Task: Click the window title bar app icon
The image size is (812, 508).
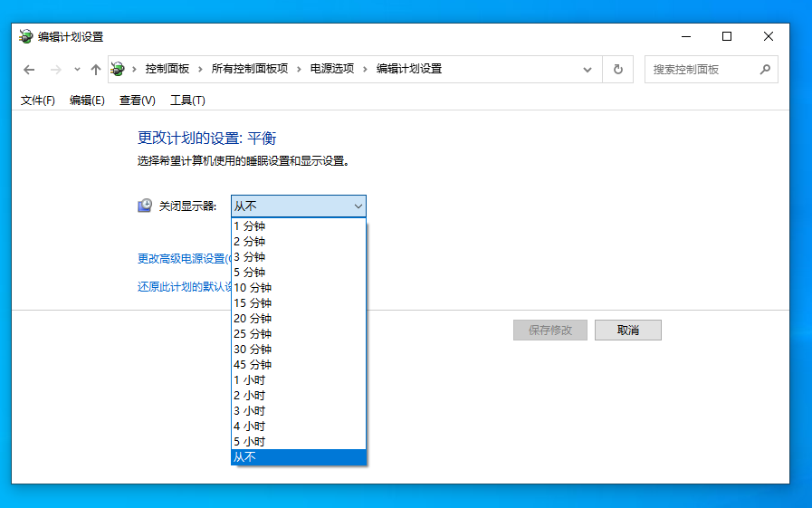Action: point(25,37)
